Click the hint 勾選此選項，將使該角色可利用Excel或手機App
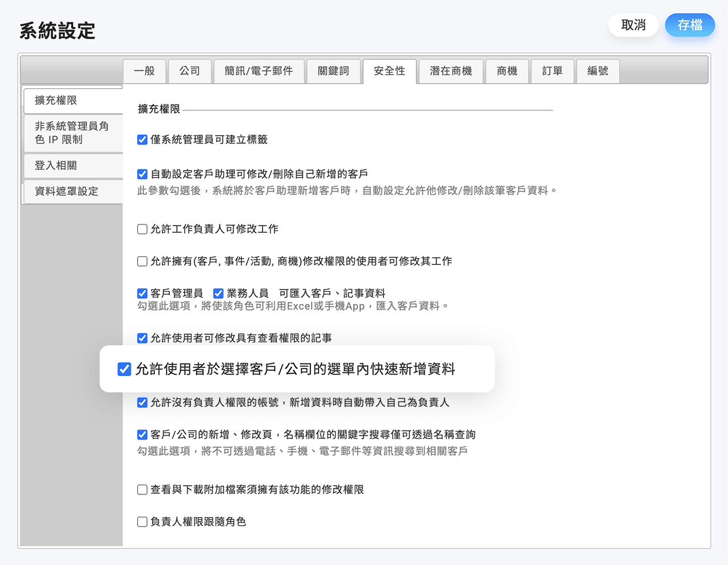 293,306
